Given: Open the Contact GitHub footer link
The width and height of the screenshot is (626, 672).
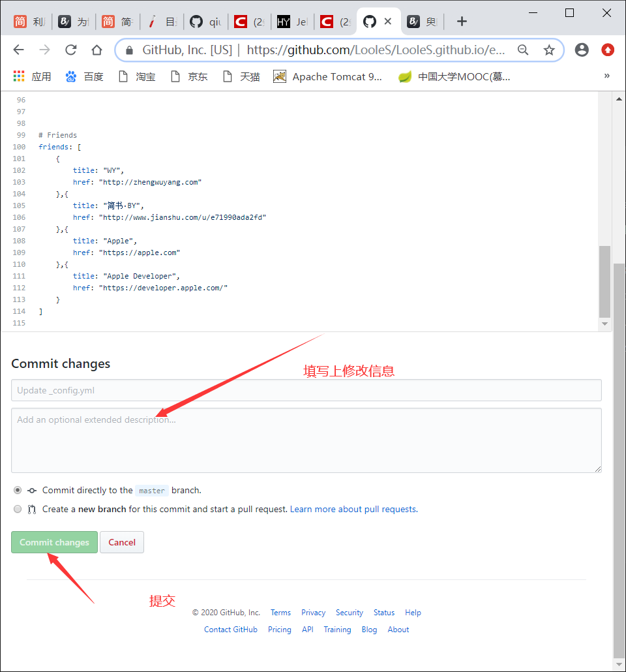Looking at the screenshot, I should coord(231,629).
